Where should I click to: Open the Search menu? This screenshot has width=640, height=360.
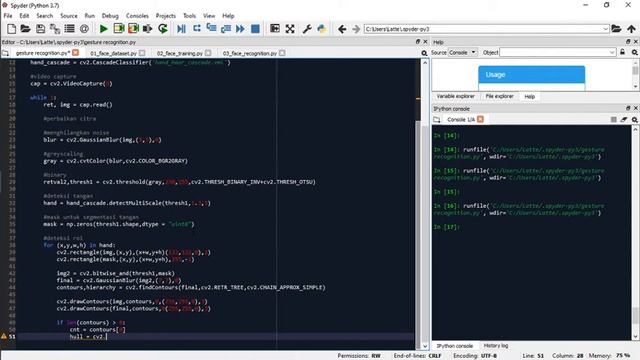click(44, 16)
